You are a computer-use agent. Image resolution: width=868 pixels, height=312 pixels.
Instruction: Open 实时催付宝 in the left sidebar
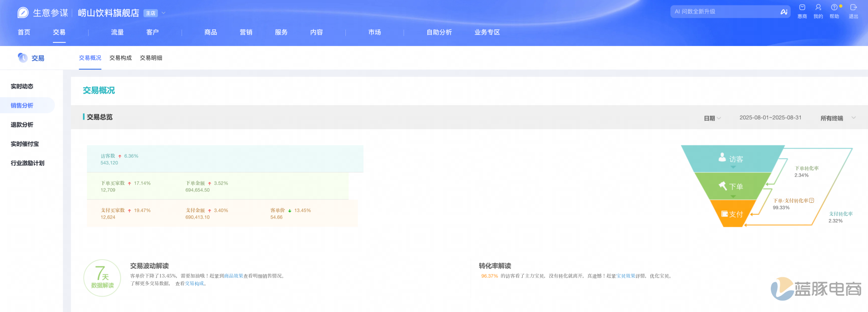pos(25,144)
